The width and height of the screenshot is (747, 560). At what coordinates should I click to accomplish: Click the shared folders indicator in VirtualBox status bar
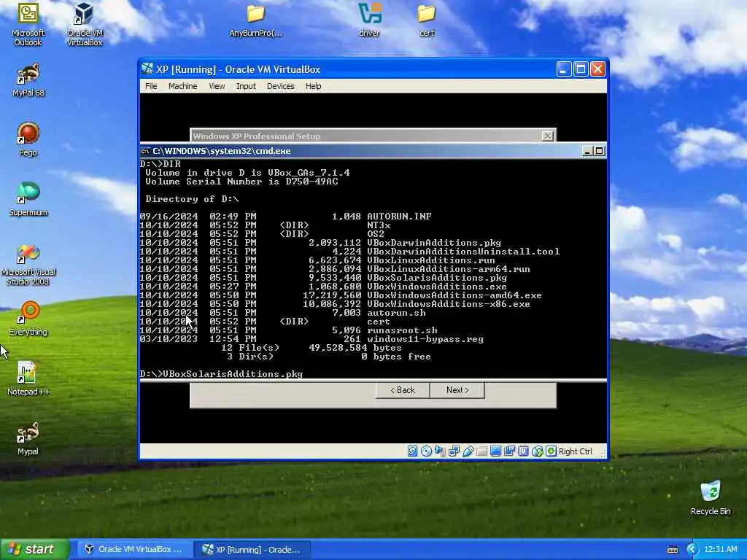[x=481, y=451]
